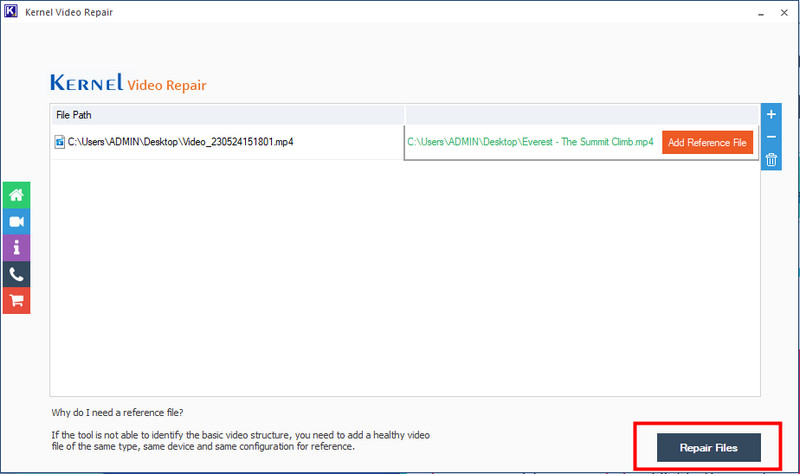Click the File Path column header
Viewport: 800px width, 474px height.
coord(228,115)
